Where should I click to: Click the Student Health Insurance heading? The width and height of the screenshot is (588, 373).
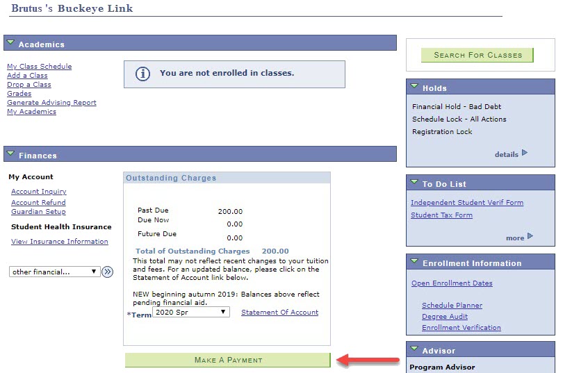(x=61, y=227)
